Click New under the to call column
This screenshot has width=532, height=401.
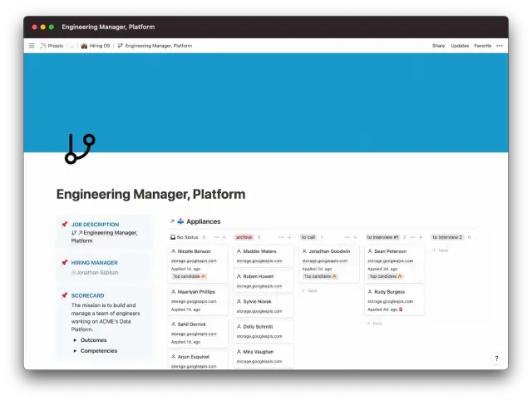click(x=309, y=291)
